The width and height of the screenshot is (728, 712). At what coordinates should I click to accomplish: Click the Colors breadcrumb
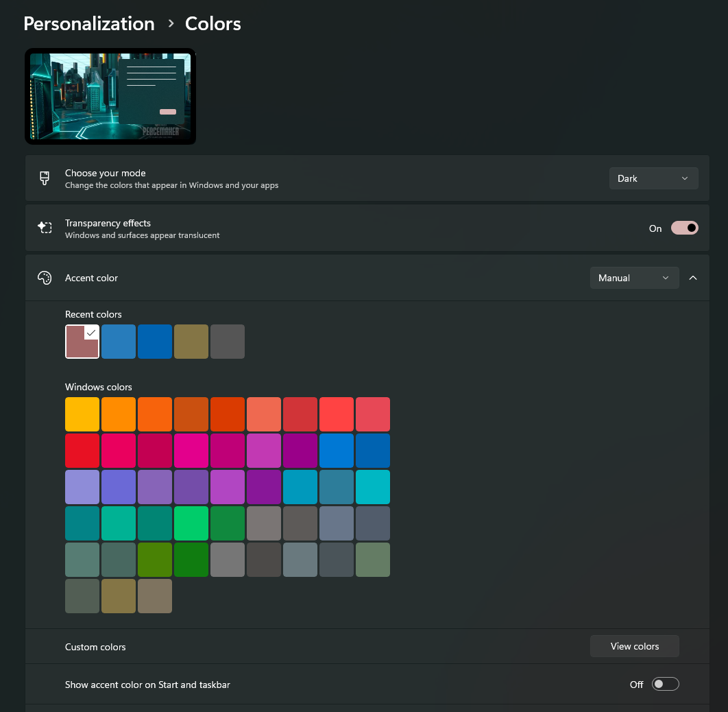click(x=213, y=23)
